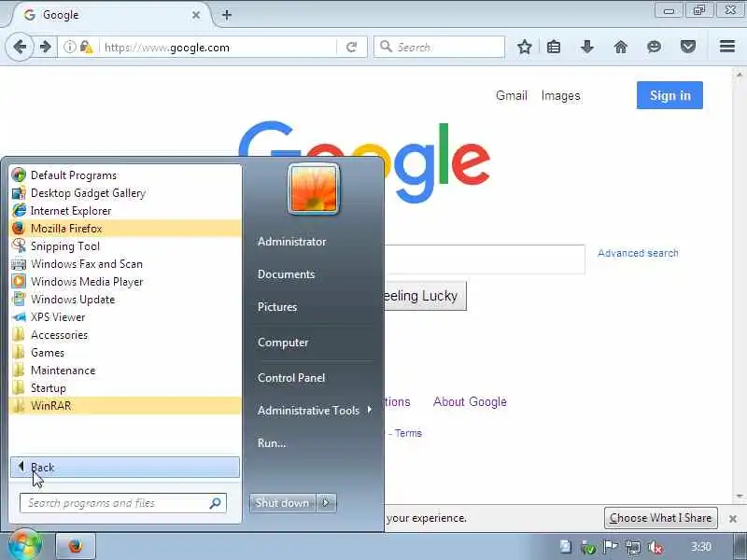The image size is (747, 560).
Task: Select the Google browser tab
Action: click(x=110, y=15)
